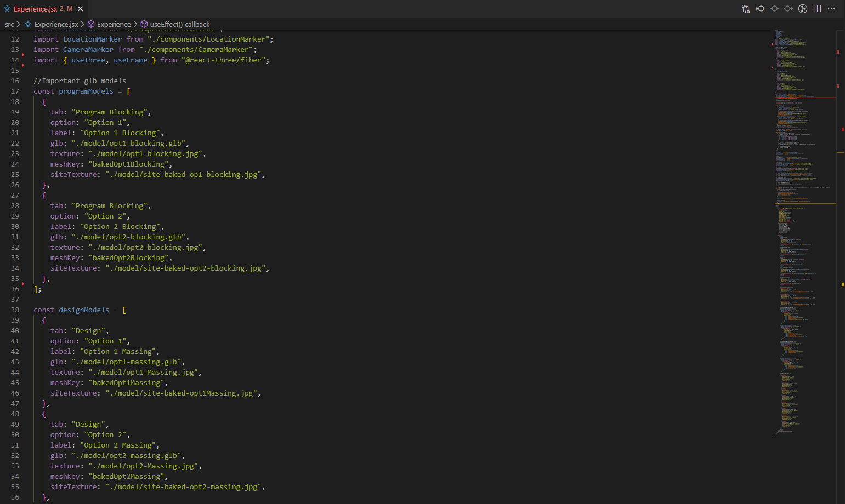Open the More Actions ellipsis menu
The height and width of the screenshot is (504, 845).
tap(831, 9)
